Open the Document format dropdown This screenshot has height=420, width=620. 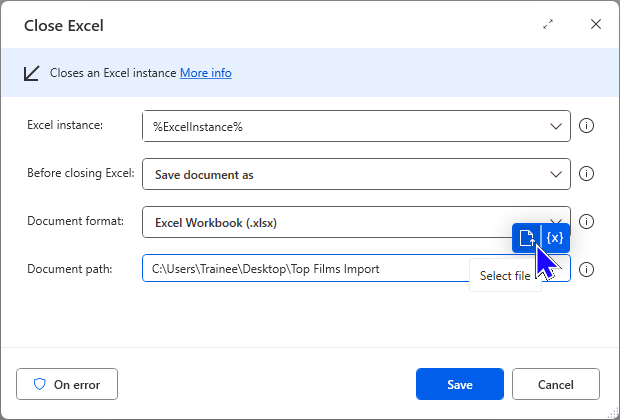click(356, 222)
